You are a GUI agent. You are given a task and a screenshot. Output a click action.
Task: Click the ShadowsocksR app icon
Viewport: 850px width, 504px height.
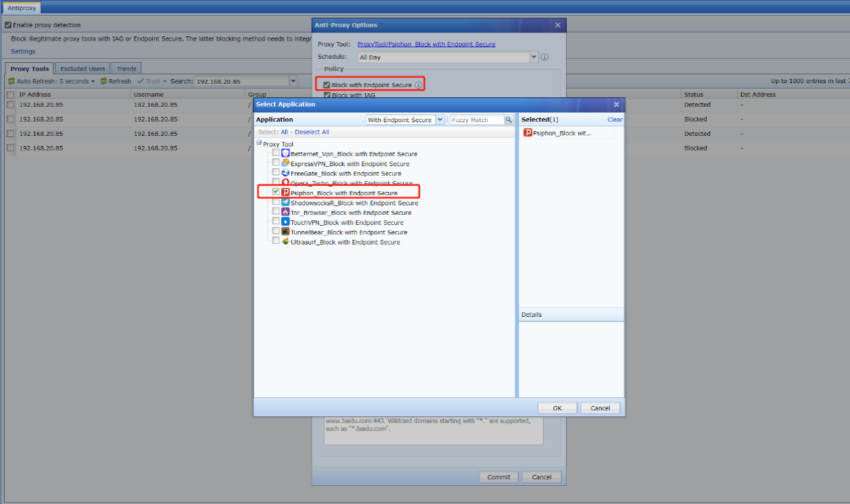pos(285,203)
